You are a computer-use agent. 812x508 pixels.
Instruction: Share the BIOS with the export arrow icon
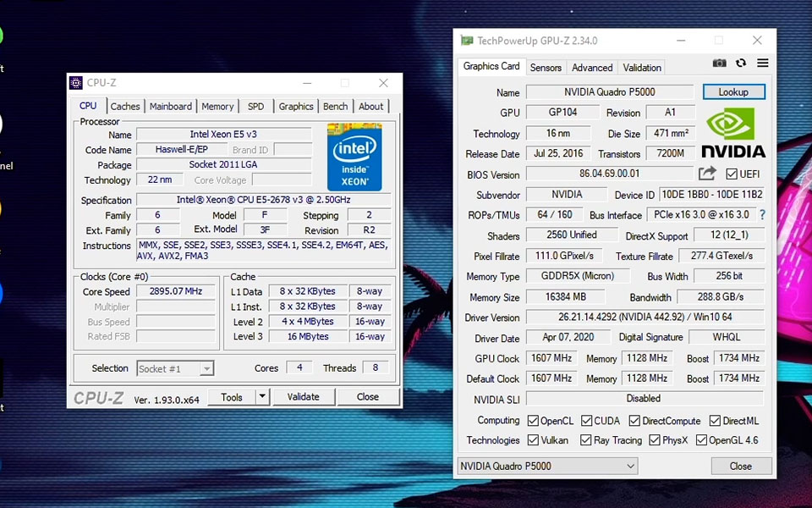707,173
